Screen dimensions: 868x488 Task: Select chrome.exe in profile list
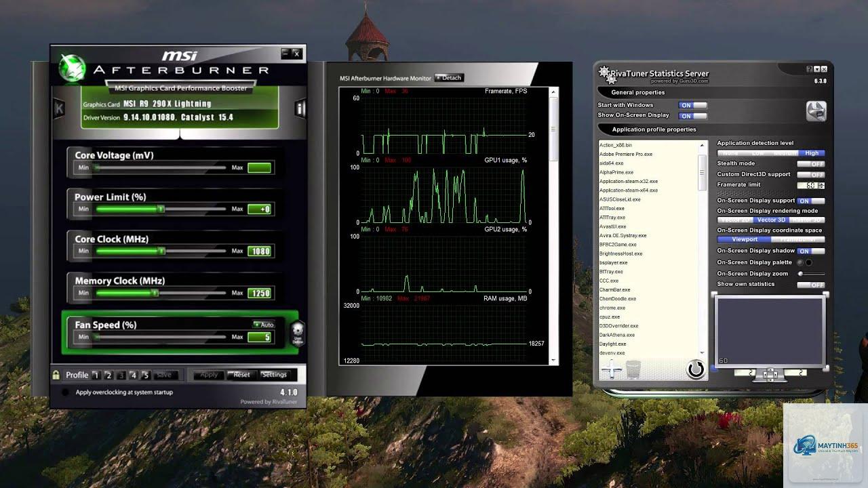click(x=612, y=308)
